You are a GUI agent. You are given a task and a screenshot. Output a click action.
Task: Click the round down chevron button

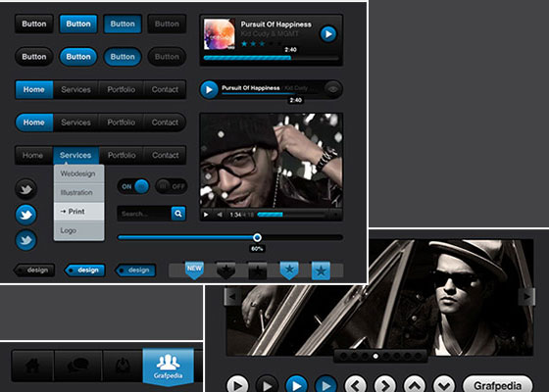pyautogui.click(x=444, y=385)
